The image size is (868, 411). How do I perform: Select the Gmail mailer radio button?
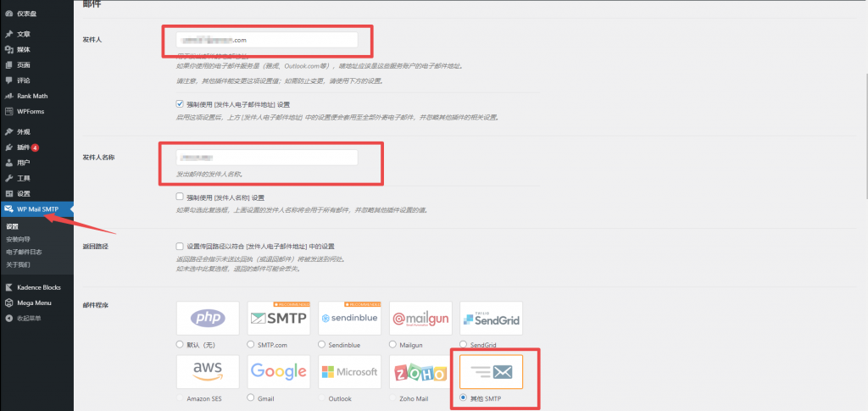click(x=251, y=397)
